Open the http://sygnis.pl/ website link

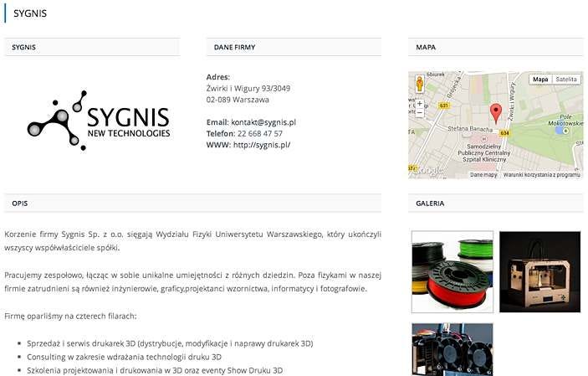262,145
